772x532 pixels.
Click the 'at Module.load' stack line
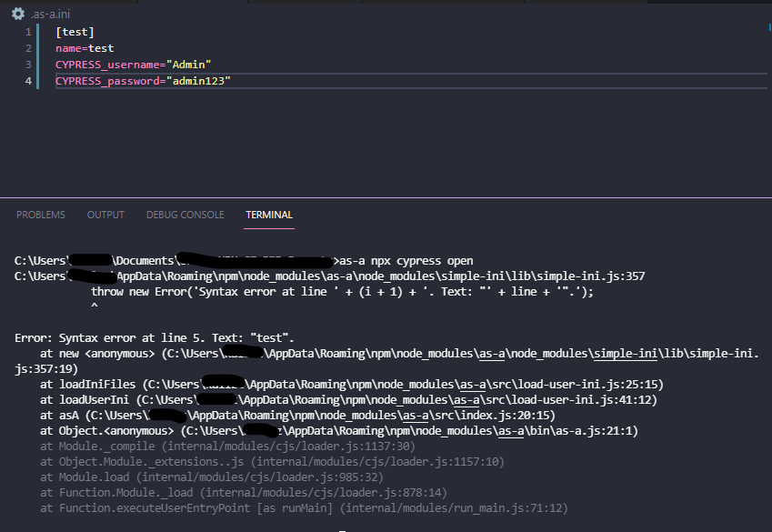click(212, 477)
